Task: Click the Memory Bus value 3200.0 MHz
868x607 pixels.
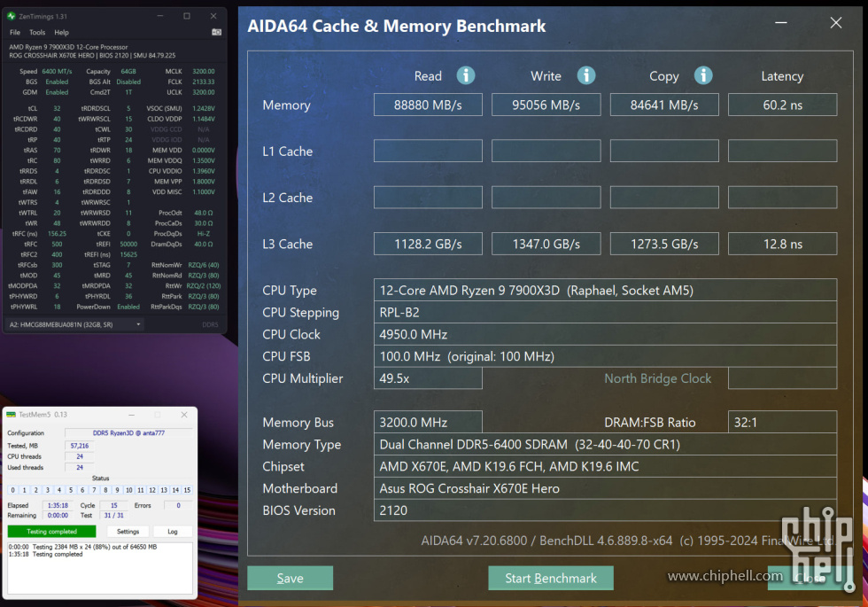Action: click(428, 423)
